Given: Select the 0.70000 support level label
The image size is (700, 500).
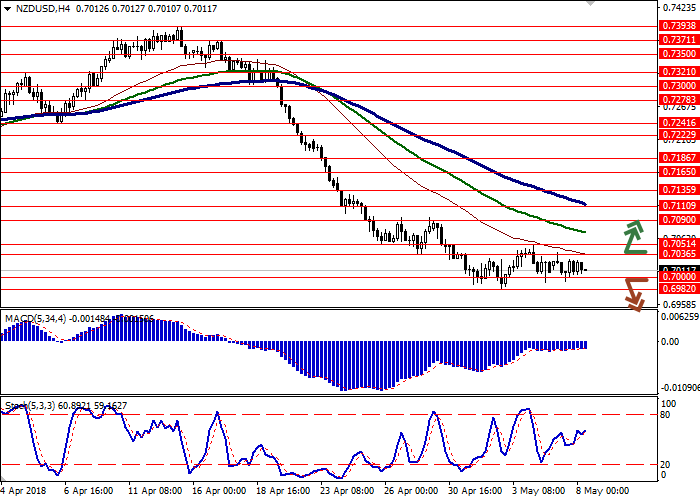Looking at the screenshot, I should click(677, 277).
